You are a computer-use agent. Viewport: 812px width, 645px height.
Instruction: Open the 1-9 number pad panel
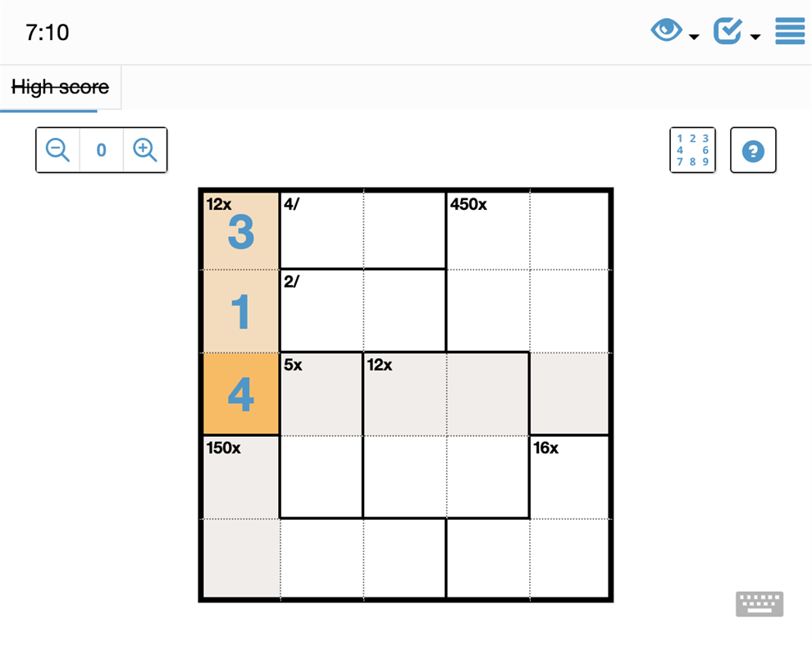coord(692,150)
